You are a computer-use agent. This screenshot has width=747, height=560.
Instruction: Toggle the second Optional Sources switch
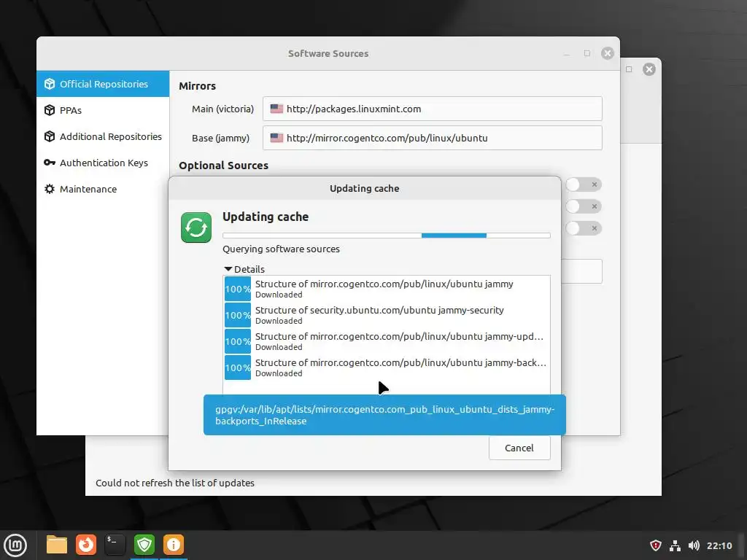584,206
